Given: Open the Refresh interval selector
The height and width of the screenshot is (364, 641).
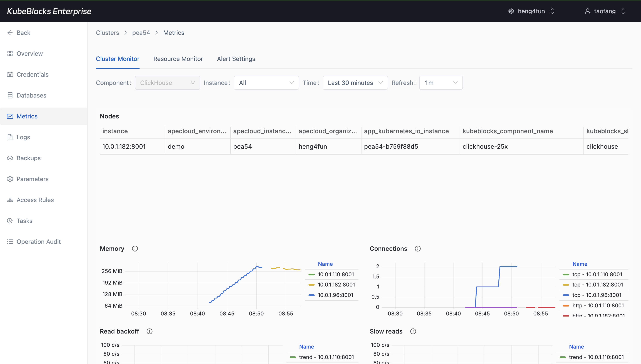Looking at the screenshot, I should [440, 83].
